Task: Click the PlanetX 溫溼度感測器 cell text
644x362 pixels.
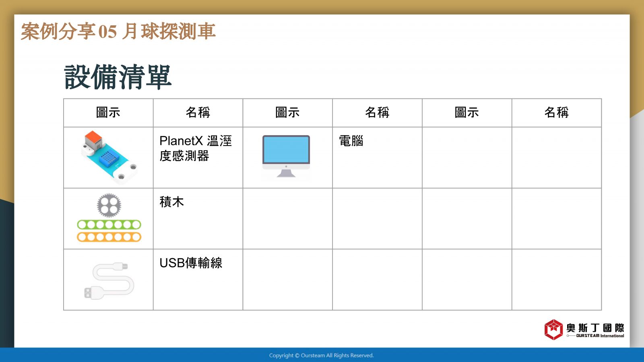Action: (x=196, y=148)
